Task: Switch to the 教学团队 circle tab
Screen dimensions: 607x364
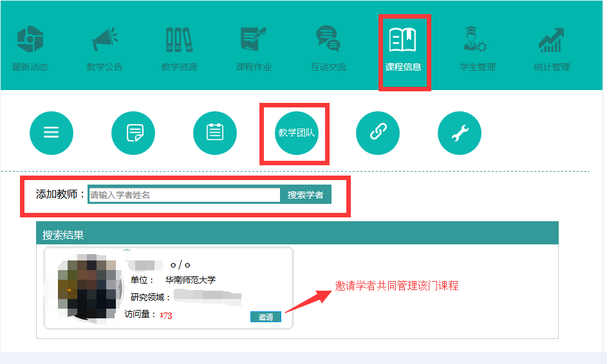Action: 296,132
